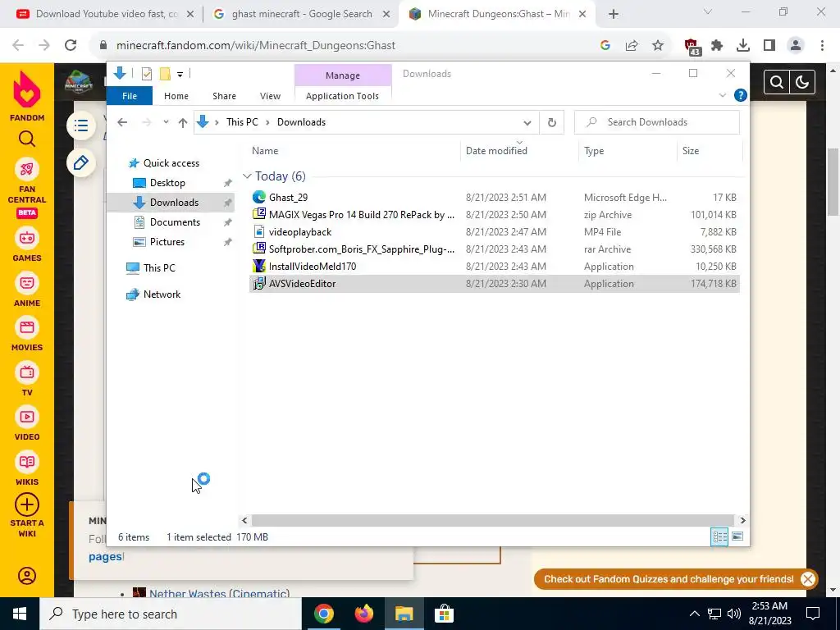
Task: Click Search Downloads input field
Action: (657, 122)
